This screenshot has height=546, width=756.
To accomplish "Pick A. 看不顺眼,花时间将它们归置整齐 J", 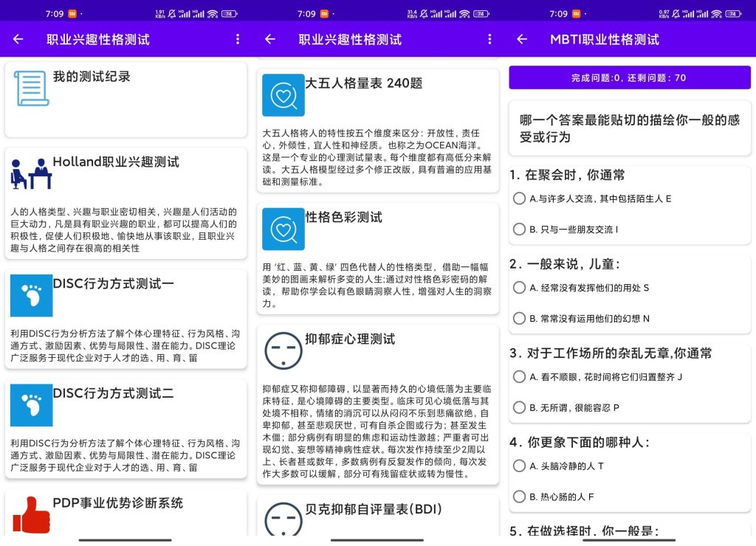I will click(x=598, y=377).
